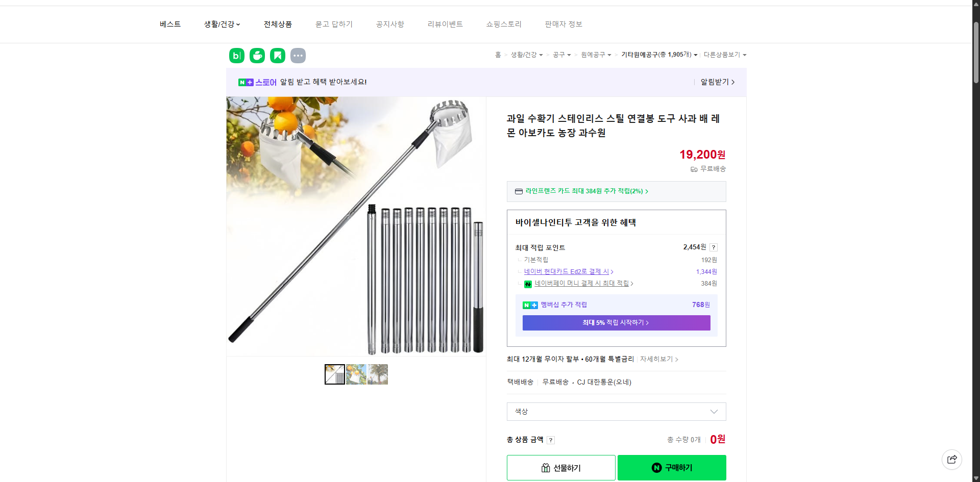Click the green bookmark store icon
980x482 pixels.
click(277, 55)
